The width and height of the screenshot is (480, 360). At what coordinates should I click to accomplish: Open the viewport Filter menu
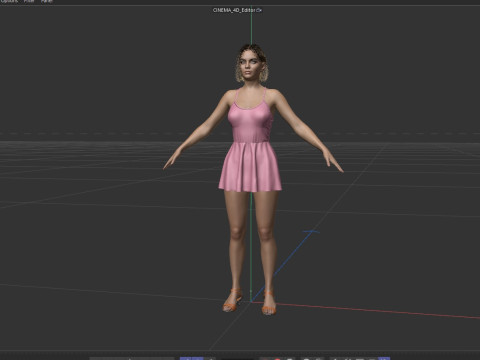[29, 1]
